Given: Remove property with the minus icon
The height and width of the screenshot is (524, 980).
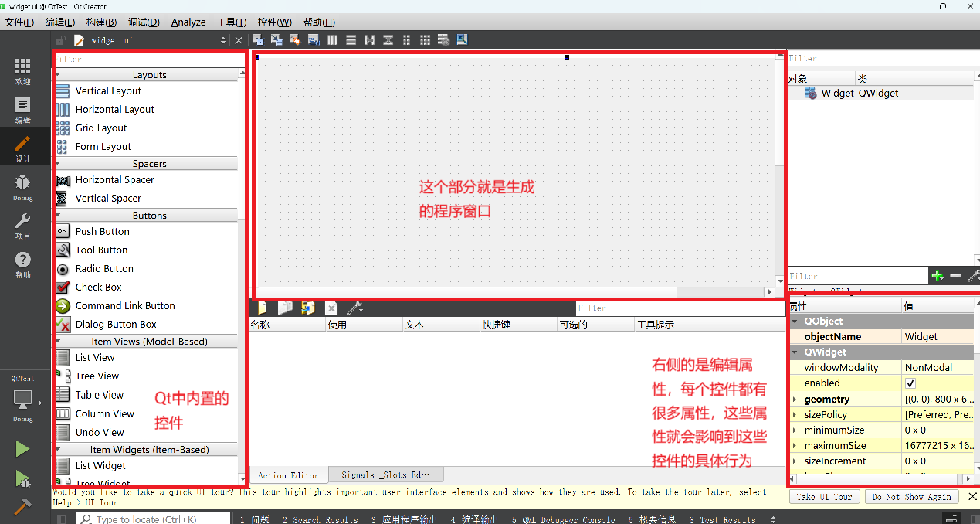Looking at the screenshot, I should 955,276.
